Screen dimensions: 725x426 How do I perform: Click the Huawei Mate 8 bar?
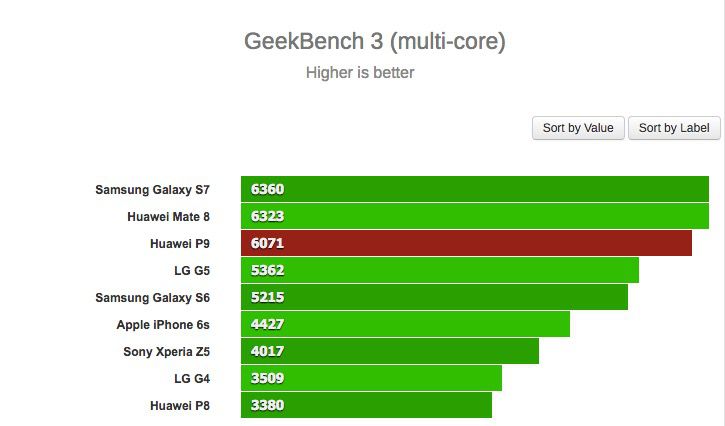(474, 216)
